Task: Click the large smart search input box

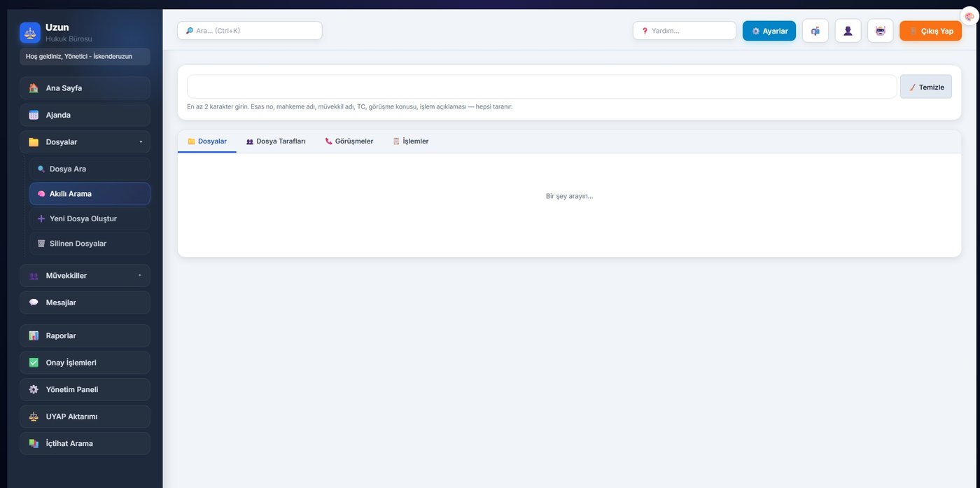Action: 542,87
